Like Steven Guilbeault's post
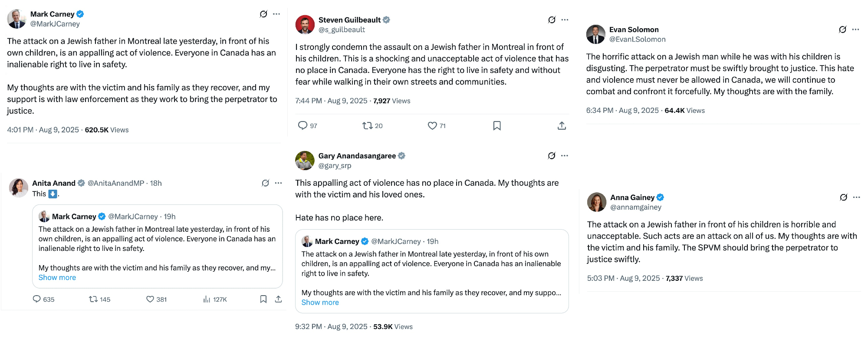868x339 pixels. 432,125
